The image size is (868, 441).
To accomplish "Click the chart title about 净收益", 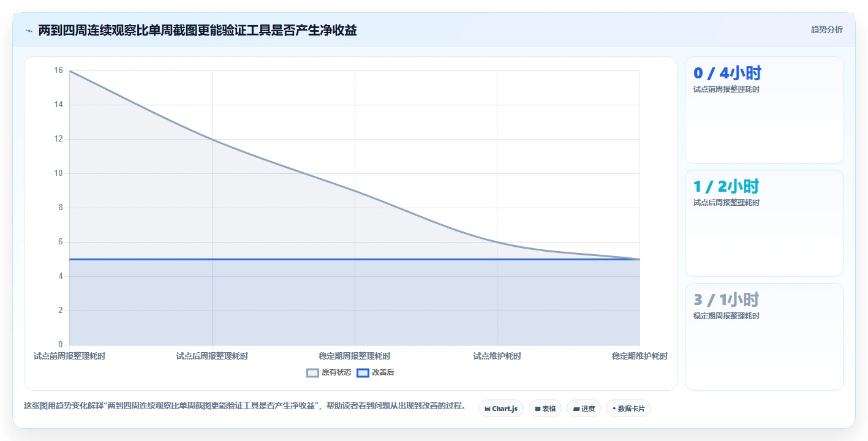I will coord(197,30).
